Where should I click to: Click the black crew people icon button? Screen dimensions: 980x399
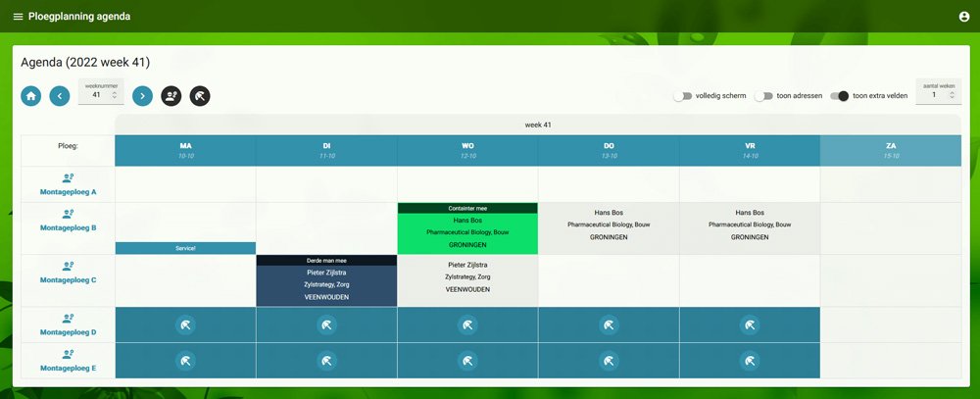[171, 96]
